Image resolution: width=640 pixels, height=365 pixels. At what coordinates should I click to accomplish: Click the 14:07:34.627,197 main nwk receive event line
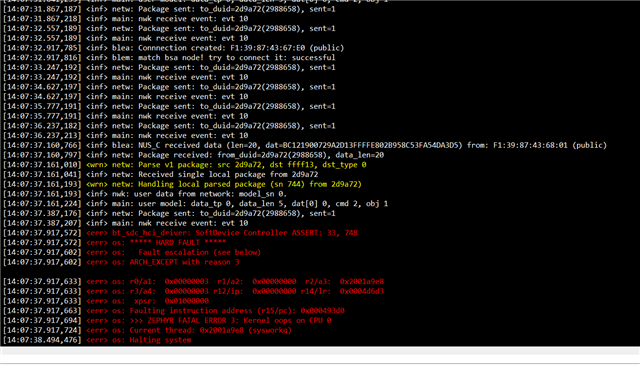(x=125, y=97)
